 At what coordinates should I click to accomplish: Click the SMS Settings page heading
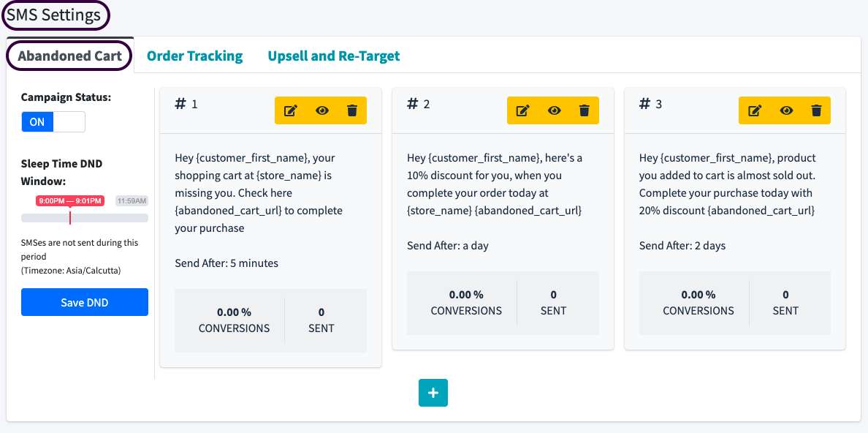(x=54, y=15)
